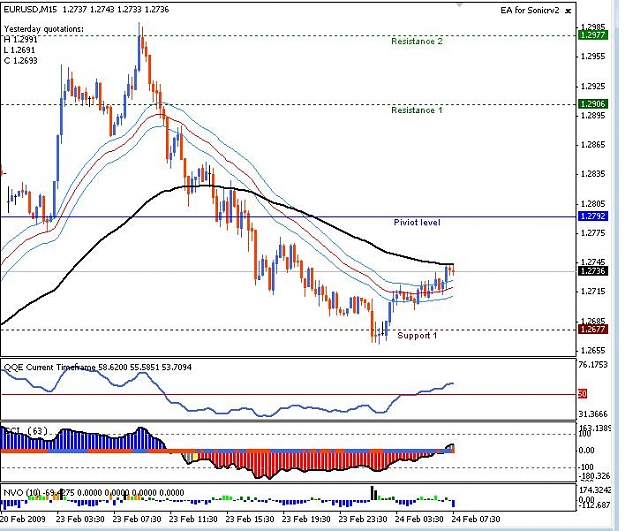Image resolution: width=625 pixels, height=531 pixels.
Task: Click the 24 Feb 07:30 time axis label
Action: (476, 519)
